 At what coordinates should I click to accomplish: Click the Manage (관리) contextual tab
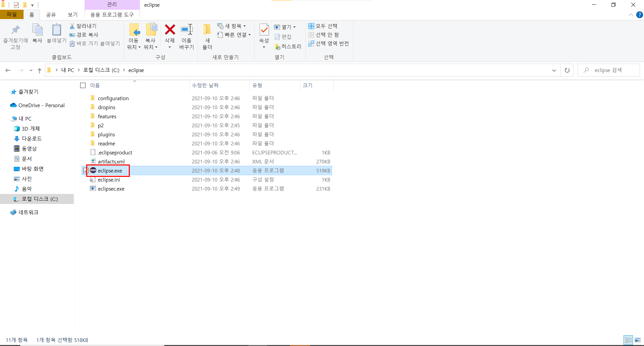(112, 4)
